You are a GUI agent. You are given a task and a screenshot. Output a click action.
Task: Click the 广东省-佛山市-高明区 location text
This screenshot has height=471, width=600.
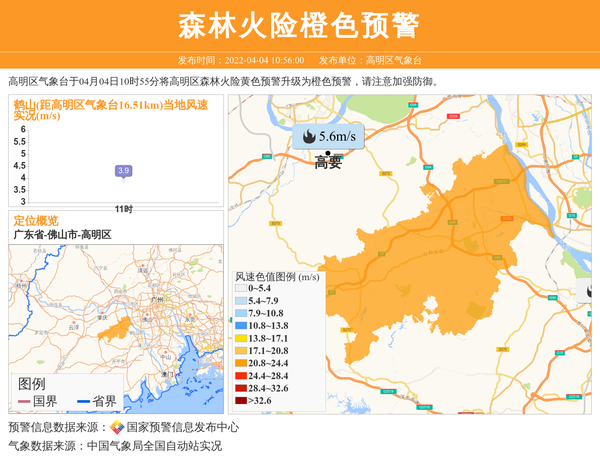click(x=62, y=235)
